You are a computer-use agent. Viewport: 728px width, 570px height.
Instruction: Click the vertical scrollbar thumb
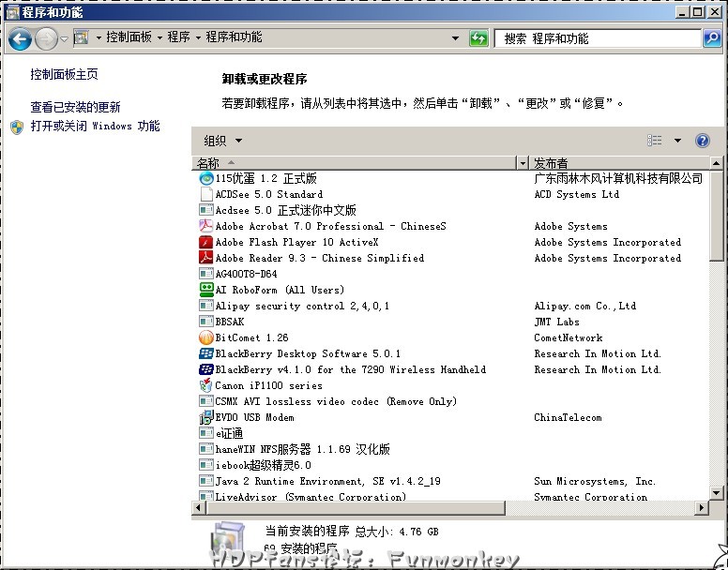716,216
